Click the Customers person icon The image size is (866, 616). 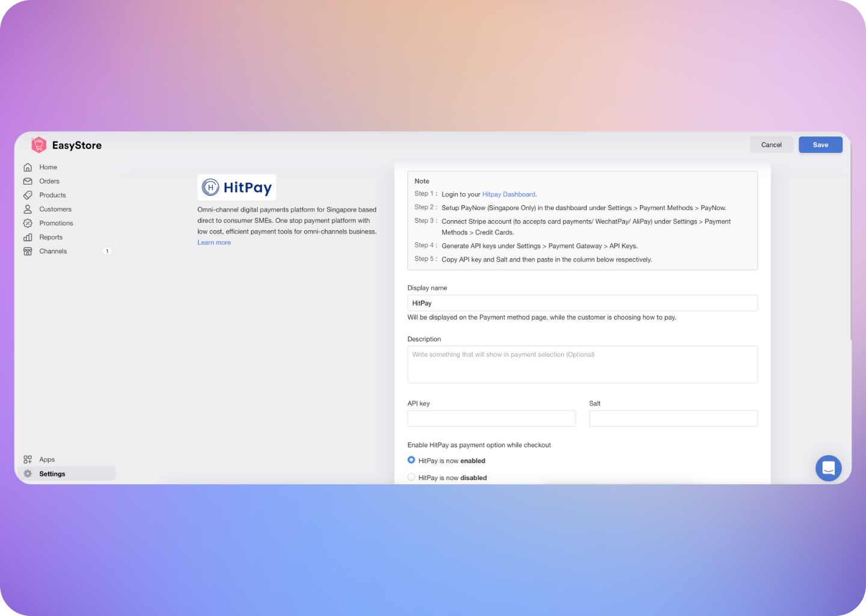click(28, 209)
